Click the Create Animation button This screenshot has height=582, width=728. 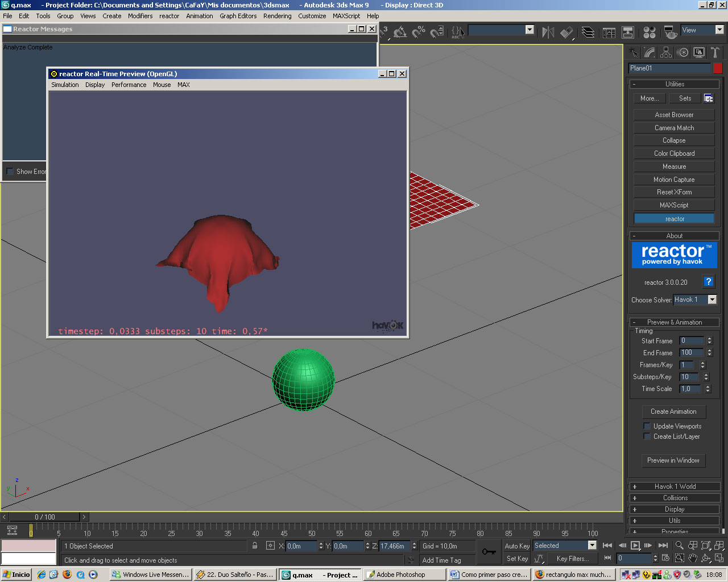[673, 411]
